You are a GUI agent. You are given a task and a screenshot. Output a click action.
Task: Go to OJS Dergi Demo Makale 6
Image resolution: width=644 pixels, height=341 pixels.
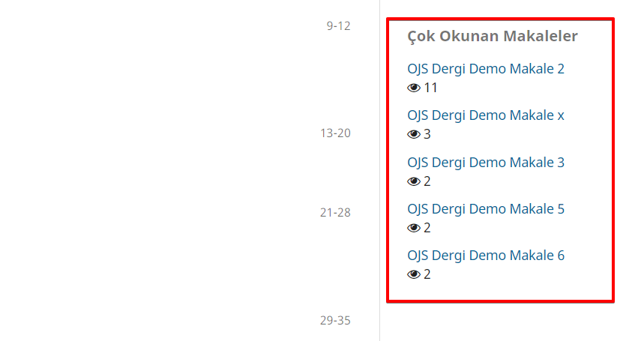(486, 256)
